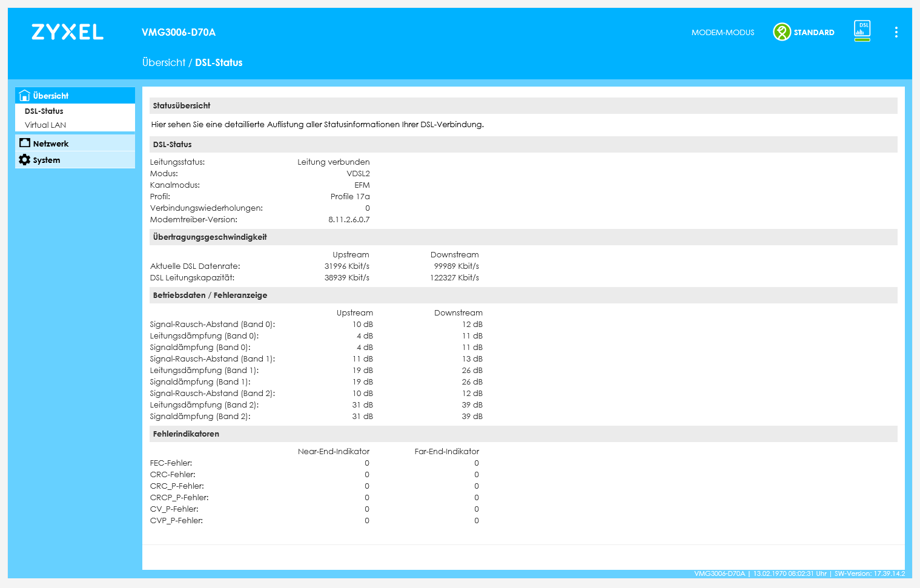920x588 pixels.
Task: Click the Netzwerk icon in sidebar
Action: click(x=25, y=143)
